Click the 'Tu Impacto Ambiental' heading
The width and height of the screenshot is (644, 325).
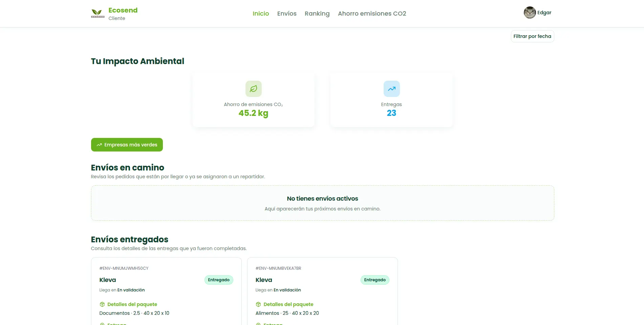(137, 61)
